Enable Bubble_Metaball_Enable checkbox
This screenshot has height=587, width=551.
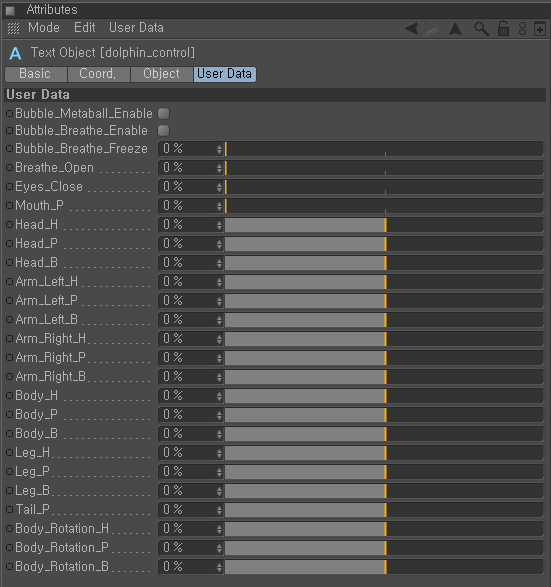coord(164,113)
